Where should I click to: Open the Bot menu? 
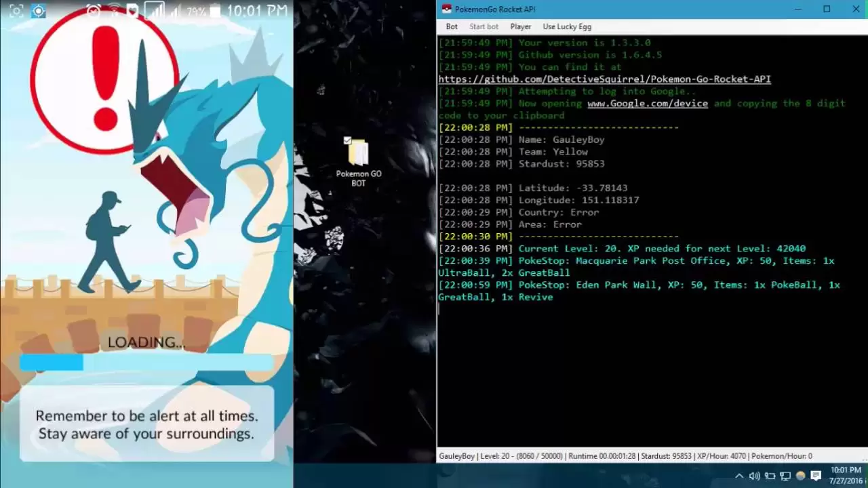pos(452,26)
